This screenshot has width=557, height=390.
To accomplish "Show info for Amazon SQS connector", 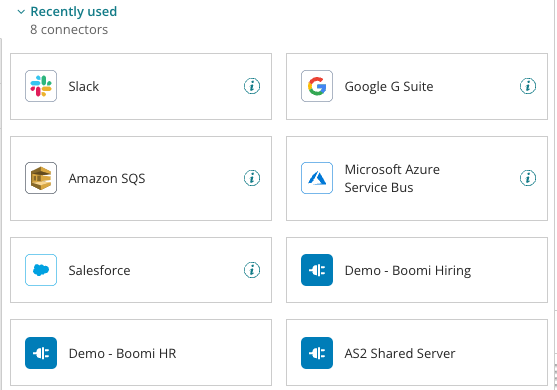I will click(252, 178).
